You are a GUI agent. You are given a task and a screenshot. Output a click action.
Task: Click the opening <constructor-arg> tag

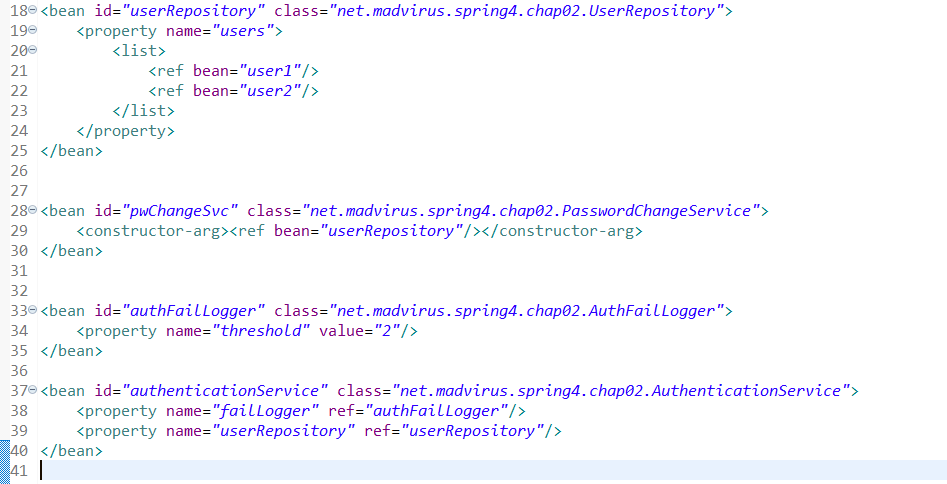pos(153,231)
